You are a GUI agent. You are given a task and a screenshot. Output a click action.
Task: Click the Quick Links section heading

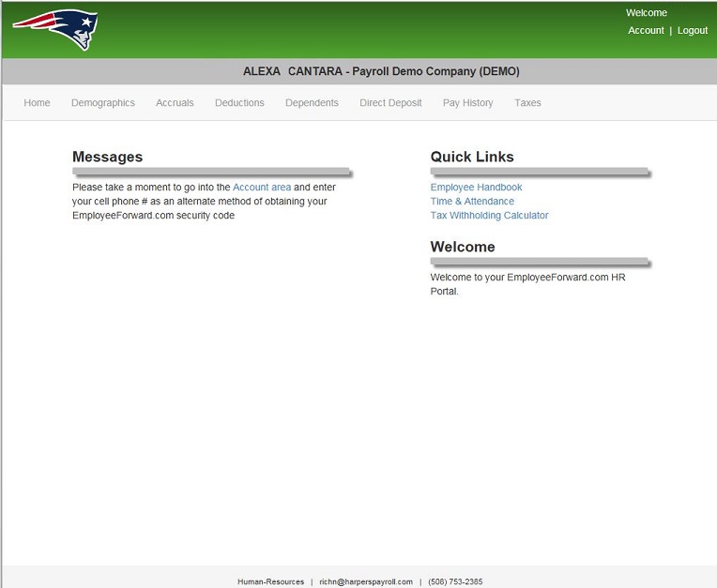click(472, 157)
